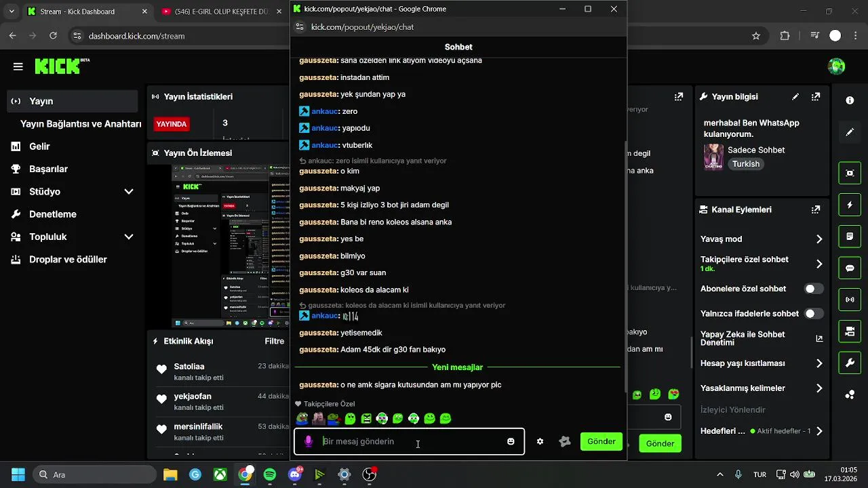Toggle the chat bubble panel icon in sidebar
Screen dimensions: 868x488
[x=850, y=268]
